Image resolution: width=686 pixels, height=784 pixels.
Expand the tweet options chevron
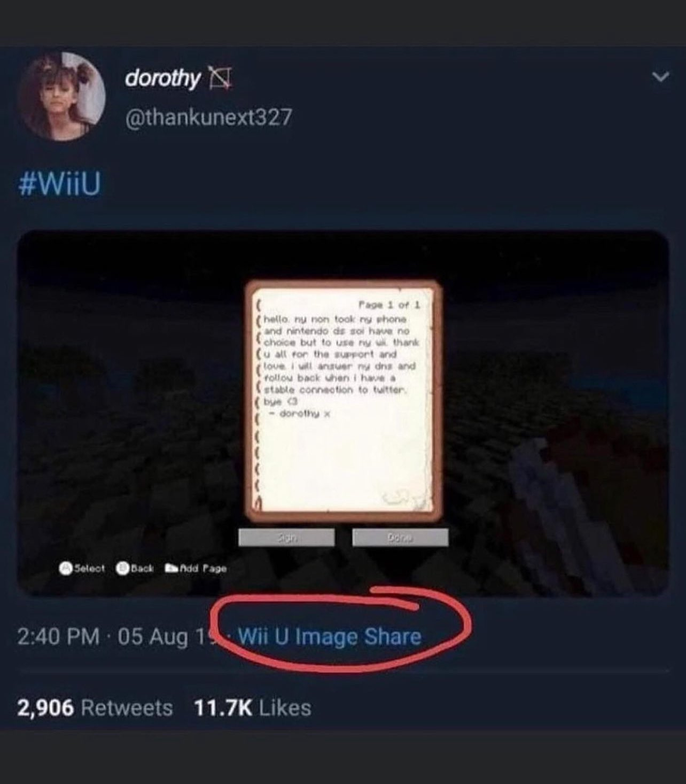(661, 77)
